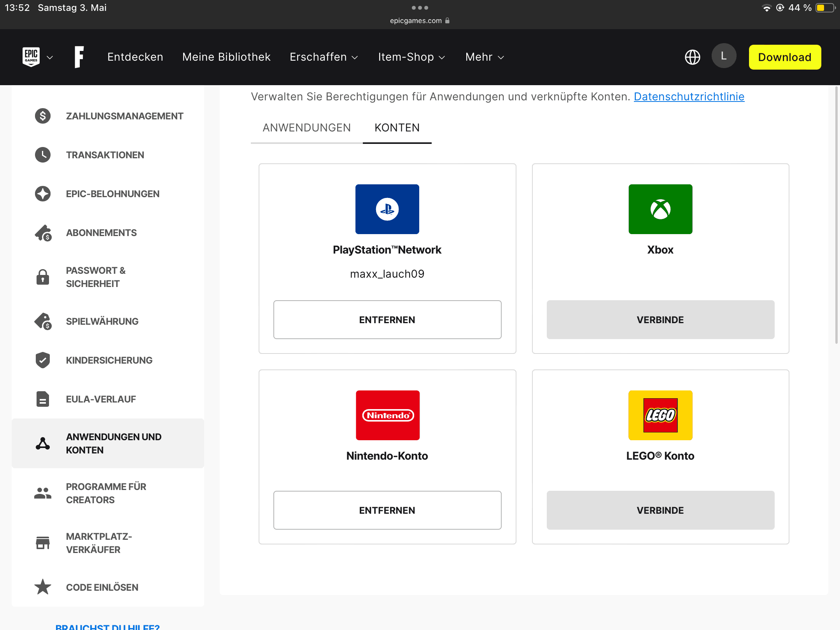Click the connected nodes icon for Anwendungen und Konten
Image resolution: width=840 pixels, height=630 pixels.
coord(43,443)
